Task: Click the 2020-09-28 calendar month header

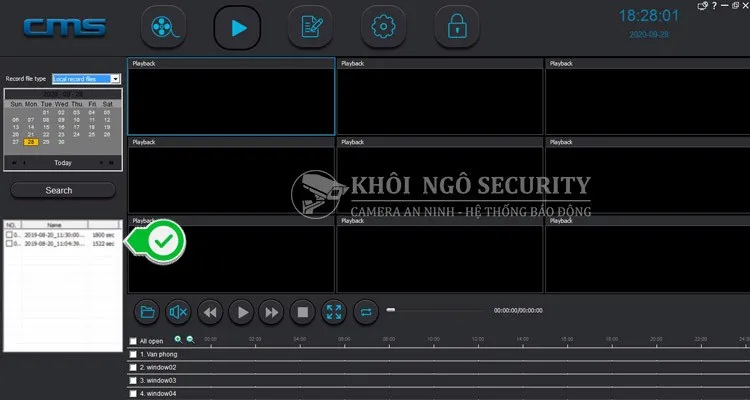Action: 63,94
